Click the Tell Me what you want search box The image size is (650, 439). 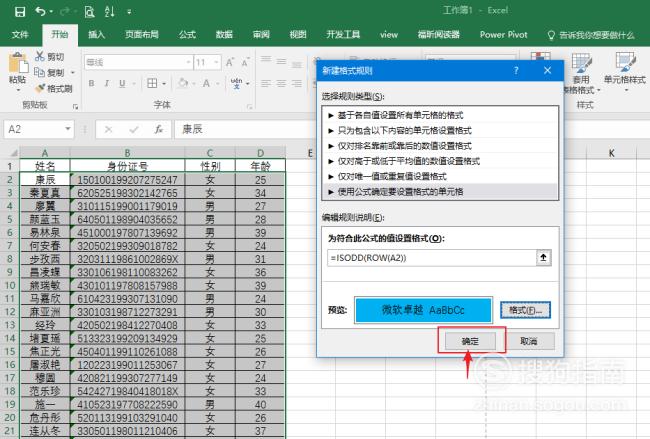coord(592,35)
